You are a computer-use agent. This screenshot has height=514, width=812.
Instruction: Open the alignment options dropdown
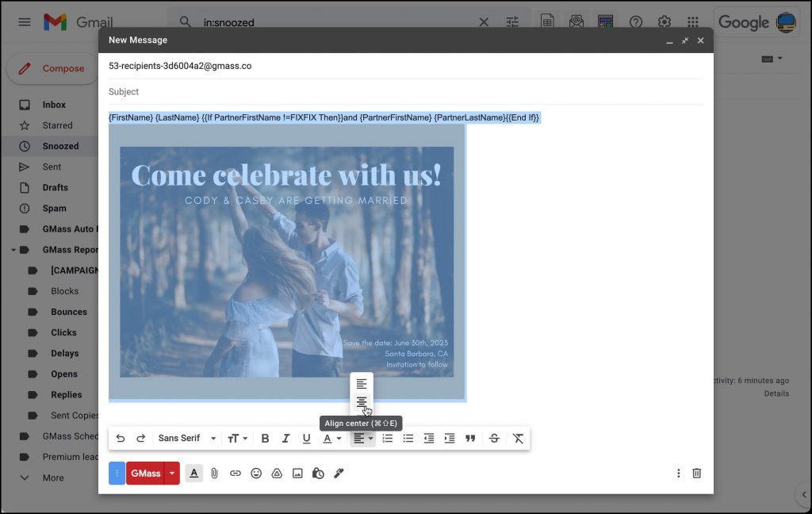pyautogui.click(x=362, y=438)
